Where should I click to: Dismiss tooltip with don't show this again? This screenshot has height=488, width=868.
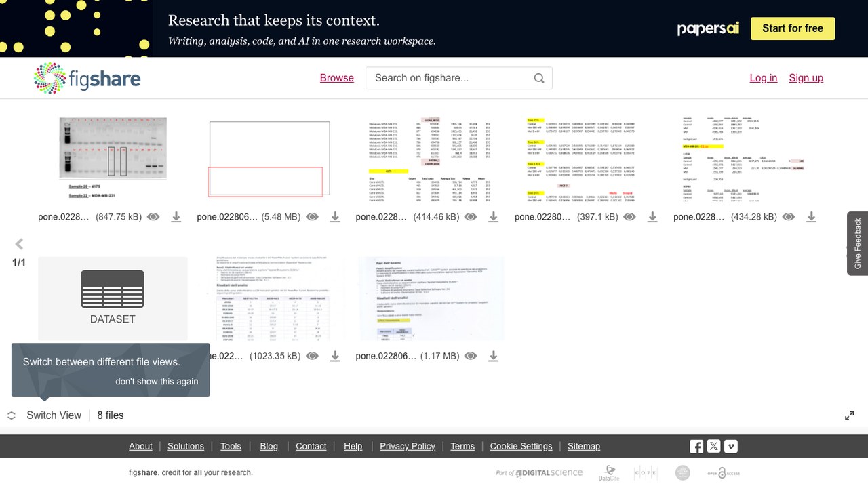point(157,381)
